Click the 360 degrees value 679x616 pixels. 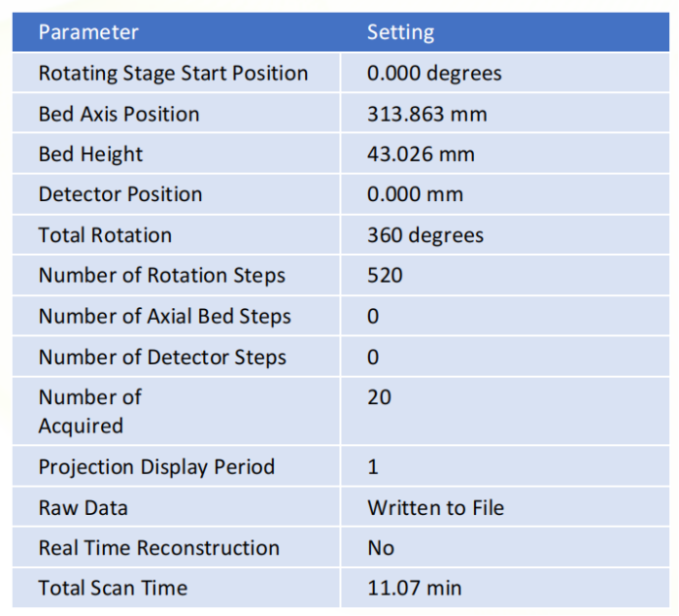pyautogui.click(x=425, y=235)
